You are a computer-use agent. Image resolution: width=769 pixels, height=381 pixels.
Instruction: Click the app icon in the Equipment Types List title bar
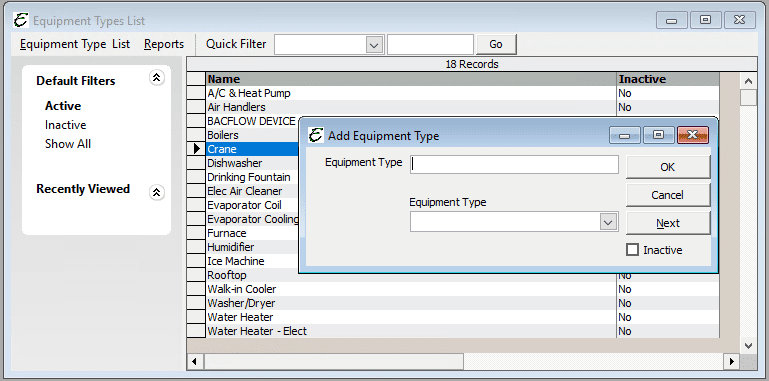(x=21, y=21)
